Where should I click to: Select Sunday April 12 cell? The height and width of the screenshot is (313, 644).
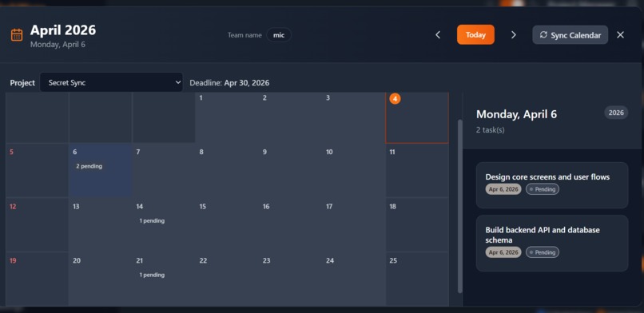click(37, 225)
